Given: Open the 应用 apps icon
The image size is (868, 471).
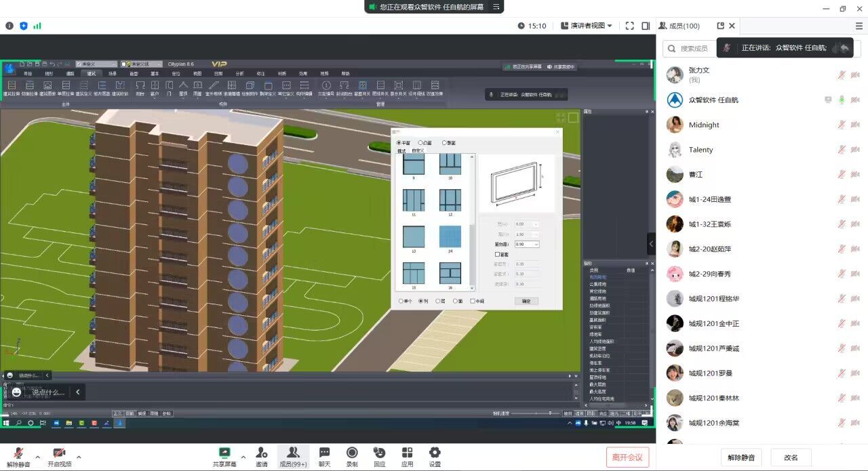Looking at the screenshot, I should coord(407,453).
